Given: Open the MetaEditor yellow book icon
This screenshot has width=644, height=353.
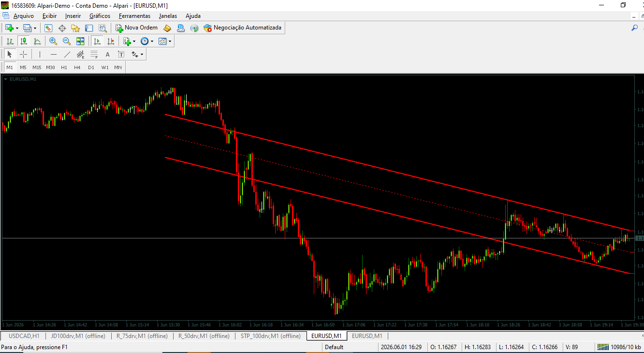Looking at the screenshot, I should click(x=167, y=28).
